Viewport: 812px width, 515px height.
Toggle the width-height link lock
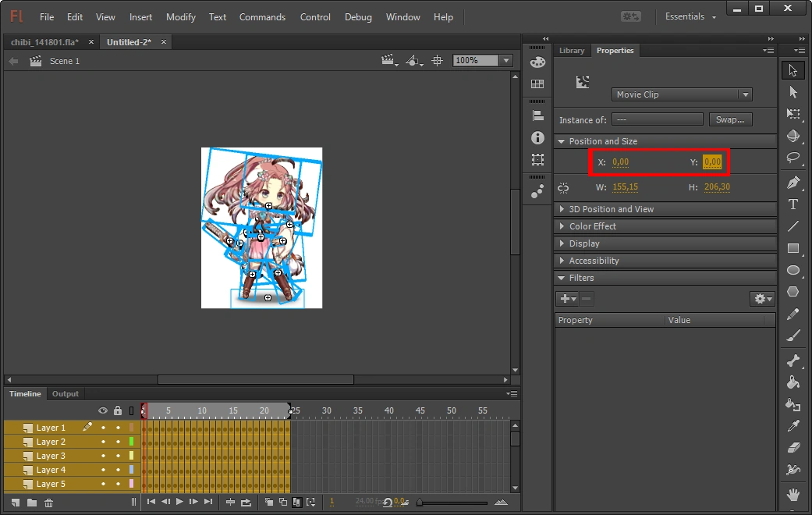coord(564,188)
